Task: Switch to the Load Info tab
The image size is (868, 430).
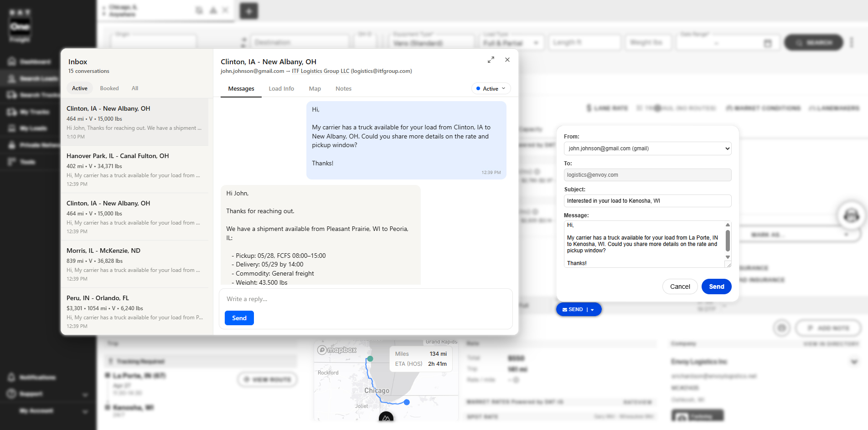Action: coord(281,88)
